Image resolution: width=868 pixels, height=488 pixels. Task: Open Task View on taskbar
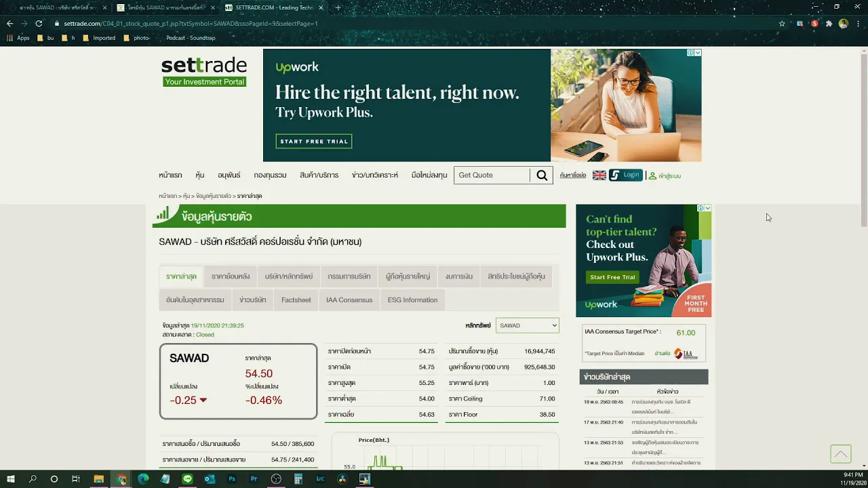76,479
